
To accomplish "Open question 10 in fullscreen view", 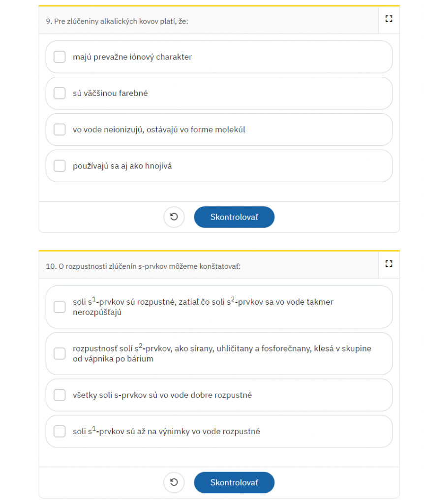I will tap(389, 264).
